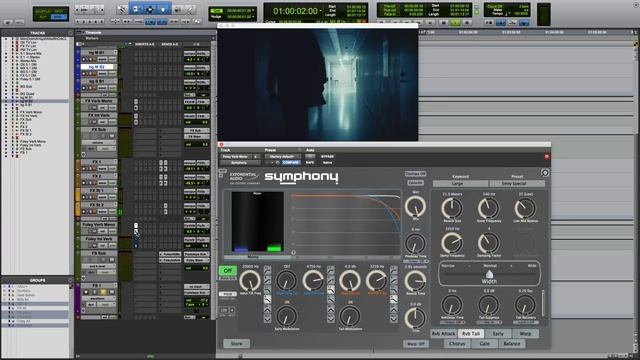640x360 pixels.
Task: Select the Grabber tool in the toolbar
Action: coord(163,9)
